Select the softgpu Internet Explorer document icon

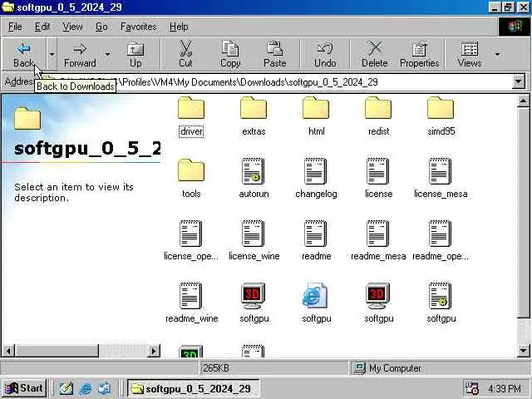point(316,304)
